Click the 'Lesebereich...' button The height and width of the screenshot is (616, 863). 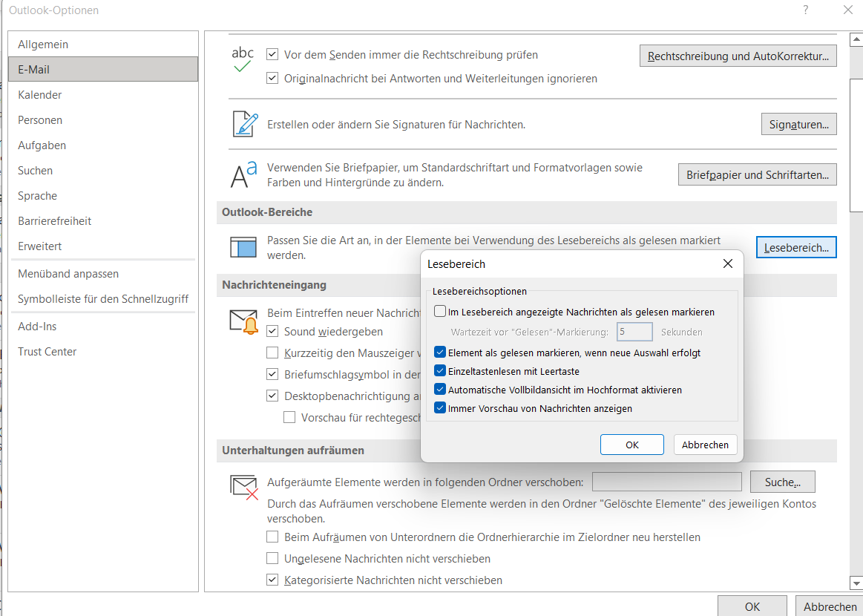pyautogui.click(x=796, y=247)
